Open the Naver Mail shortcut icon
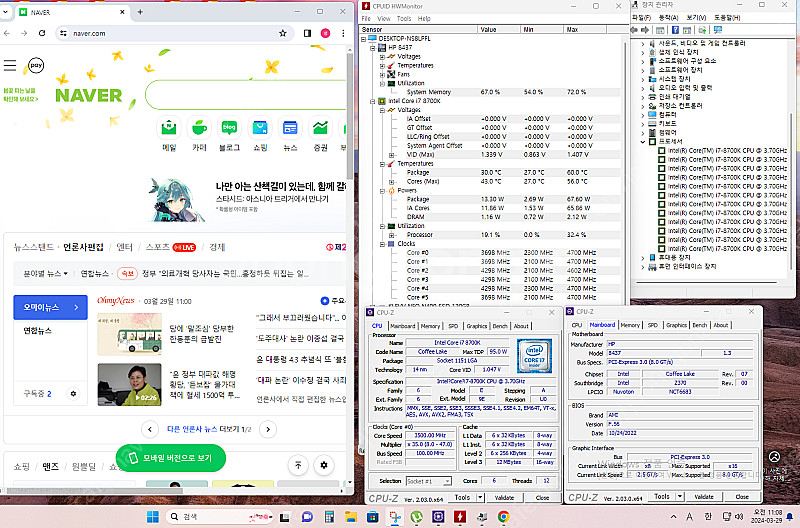Image resolution: width=800 pixels, height=528 pixels. [x=169, y=128]
